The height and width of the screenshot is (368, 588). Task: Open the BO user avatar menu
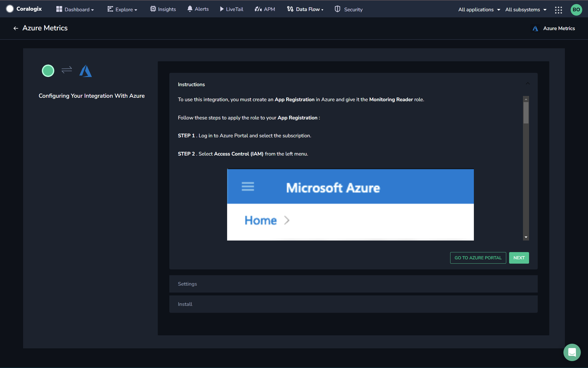pyautogui.click(x=576, y=10)
